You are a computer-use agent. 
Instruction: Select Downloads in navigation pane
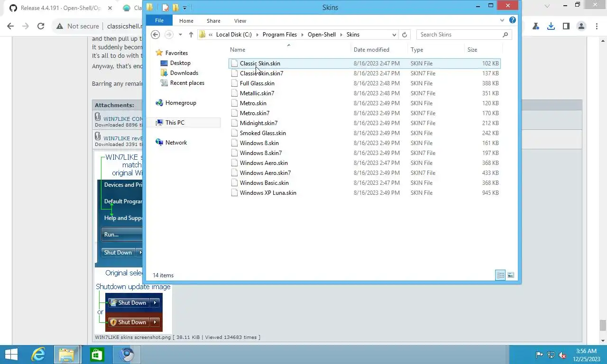[x=184, y=73]
